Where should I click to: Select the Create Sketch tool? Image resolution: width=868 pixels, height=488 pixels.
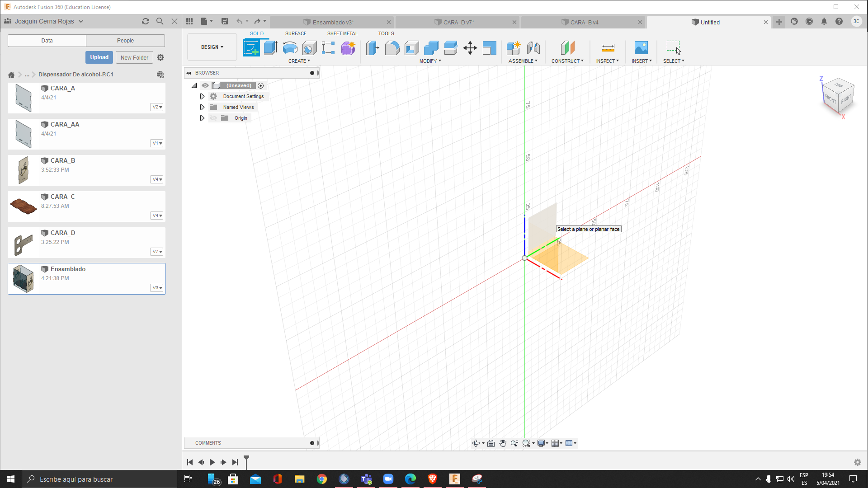point(251,47)
